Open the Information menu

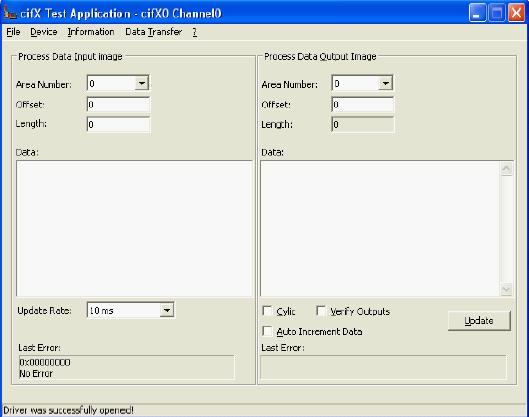91,32
